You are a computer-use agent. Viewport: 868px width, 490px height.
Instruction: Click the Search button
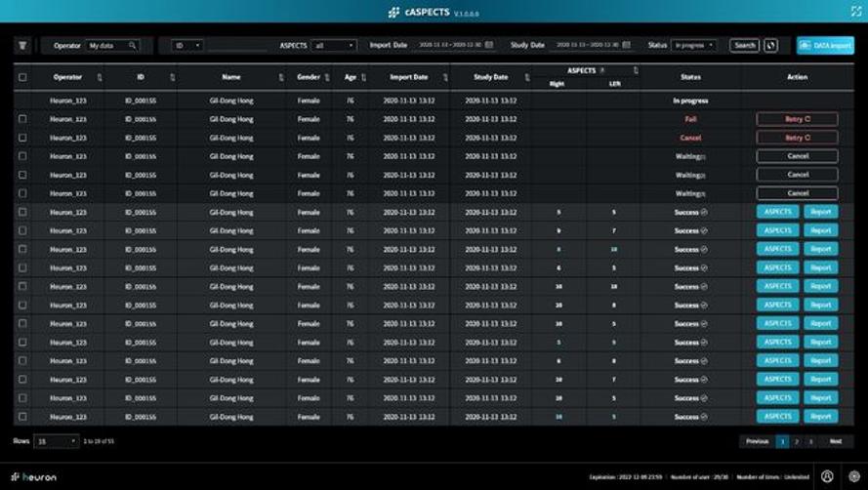[x=745, y=46]
